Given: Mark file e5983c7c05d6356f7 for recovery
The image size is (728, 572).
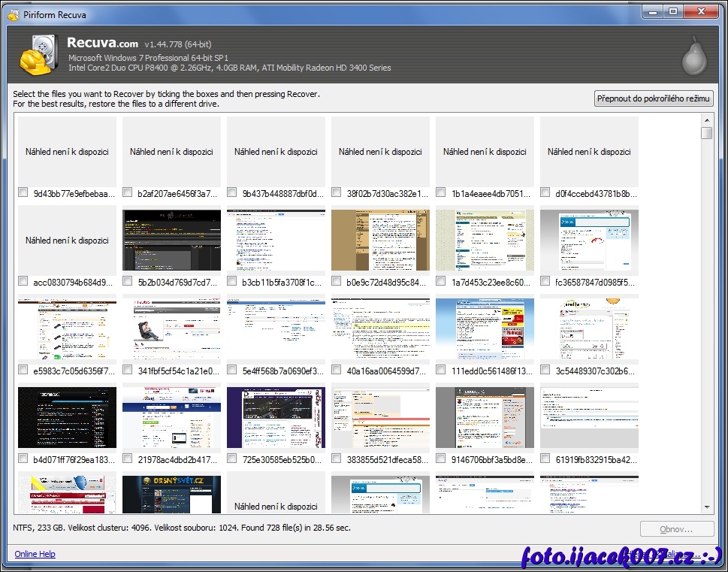Looking at the screenshot, I should coord(23,371).
